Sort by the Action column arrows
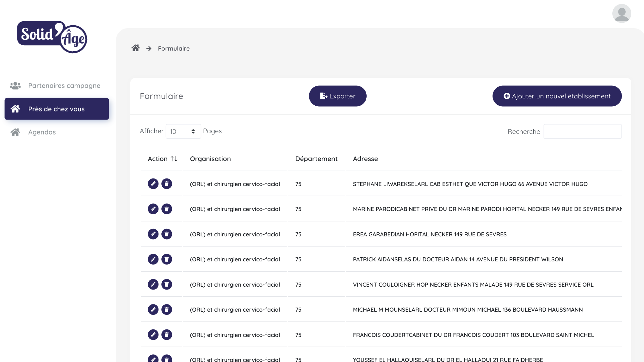 pyautogui.click(x=174, y=159)
